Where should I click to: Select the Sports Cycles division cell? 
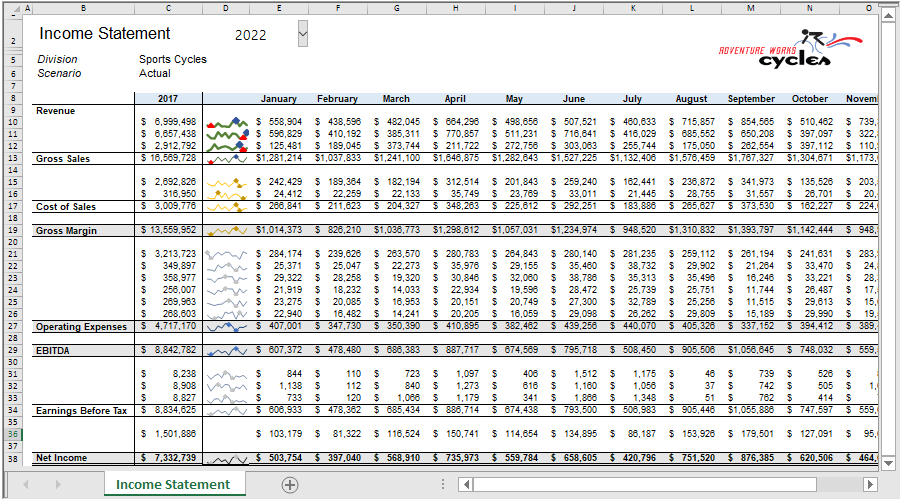173,59
